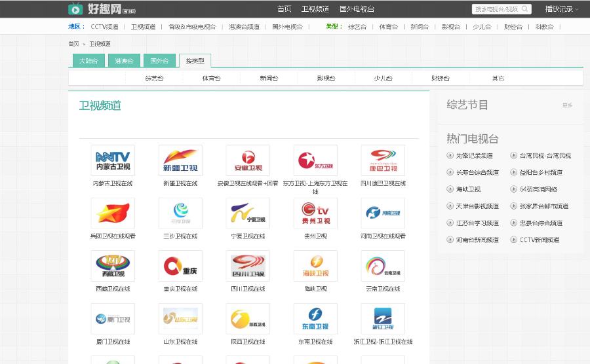Select the 按类型 tab
Viewport: 590px width, 364px height.
coord(195,61)
